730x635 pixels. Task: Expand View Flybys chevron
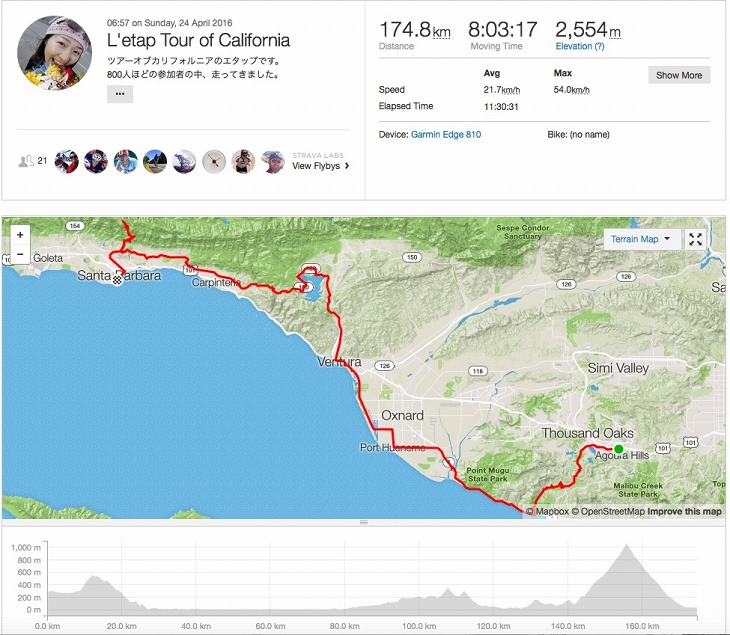click(x=347, y=166)
